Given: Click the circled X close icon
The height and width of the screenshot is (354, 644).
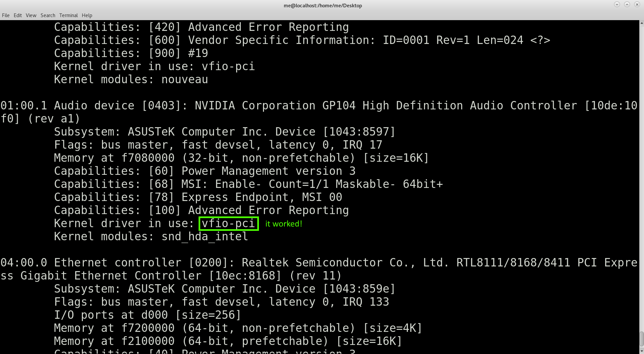Looking at the screenshot, I should tap(637, 4).
